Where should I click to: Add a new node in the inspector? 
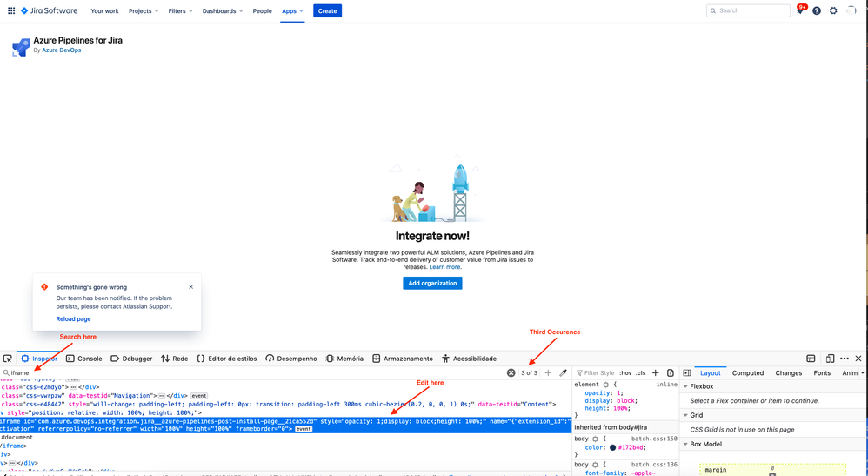548,373
